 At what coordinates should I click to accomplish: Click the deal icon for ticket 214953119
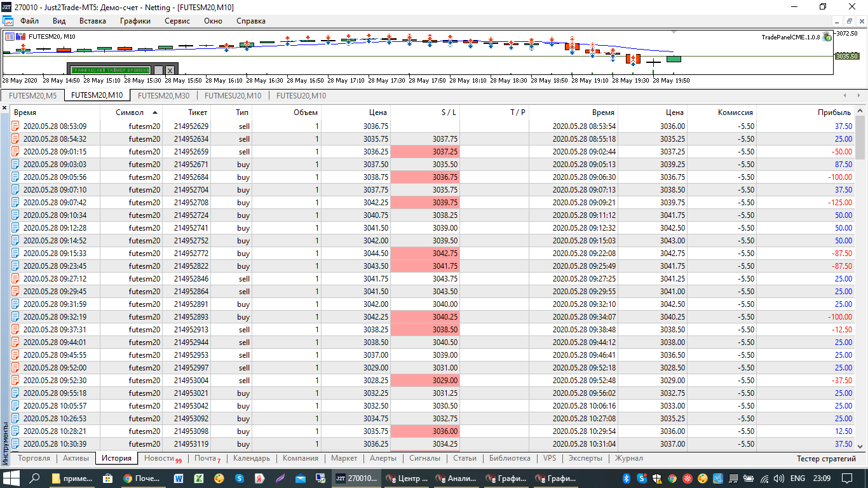15,444
